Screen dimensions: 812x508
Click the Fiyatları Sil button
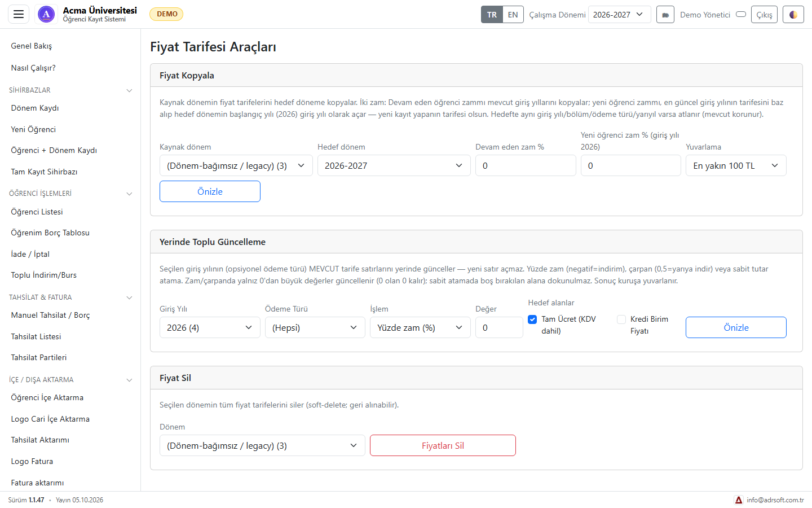click(x=443, y=445)
